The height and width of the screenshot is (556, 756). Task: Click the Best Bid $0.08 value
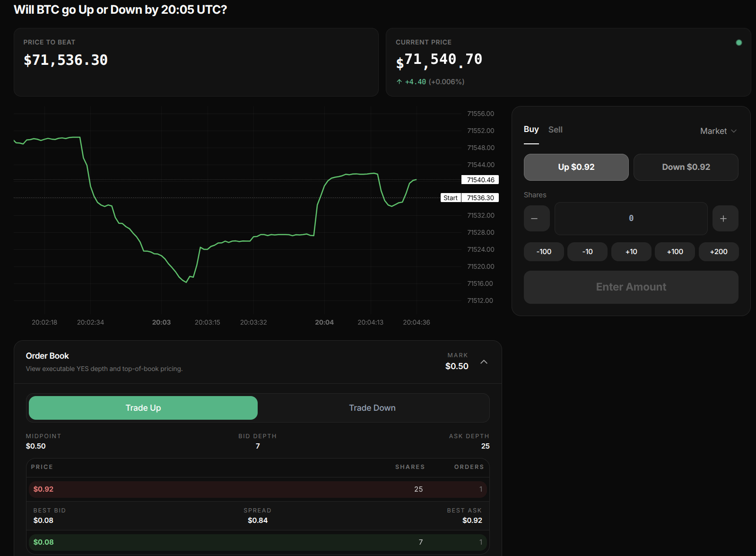[43, 521]
